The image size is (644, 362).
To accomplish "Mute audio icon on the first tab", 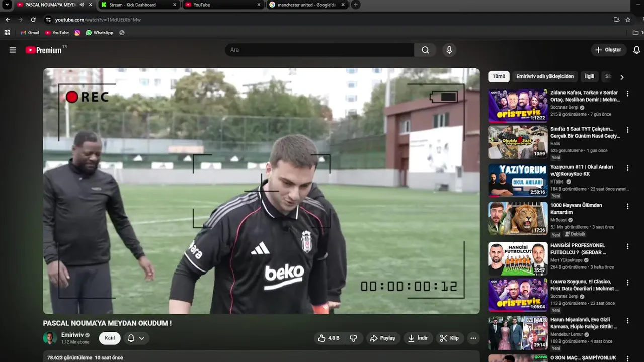I will tap(82, 5).
